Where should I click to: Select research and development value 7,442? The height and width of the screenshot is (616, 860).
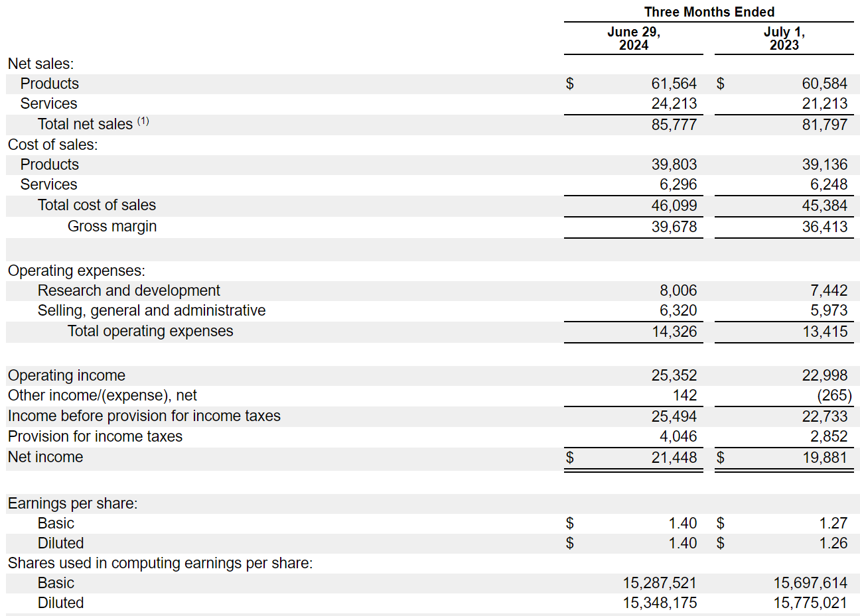click(829, 290)
